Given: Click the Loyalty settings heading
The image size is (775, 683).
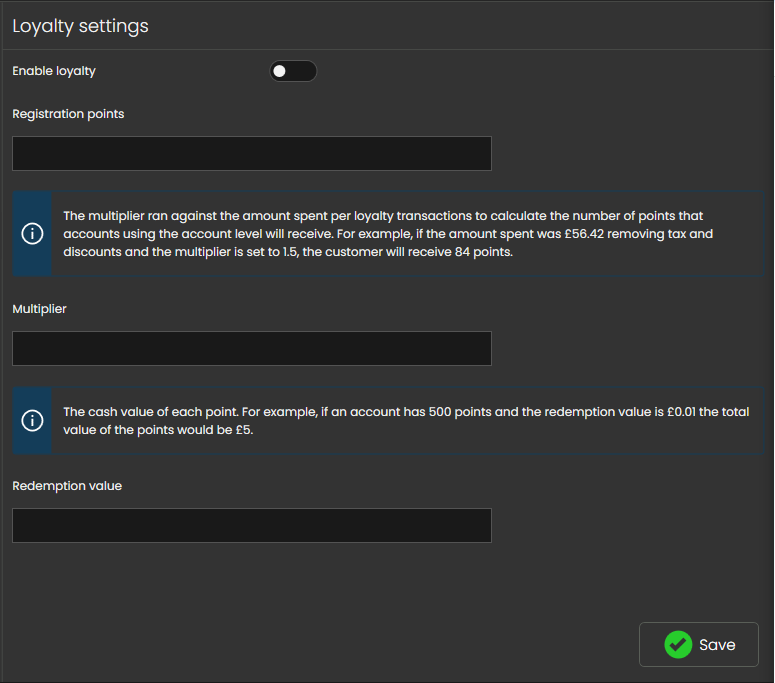Looking at the screenshot, I should click(x=80, y=26).
